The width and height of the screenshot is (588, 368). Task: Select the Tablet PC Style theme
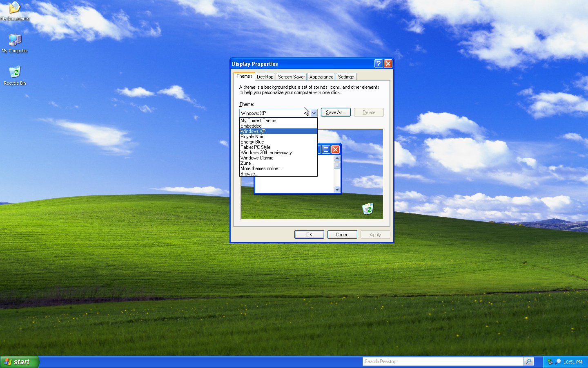pyautogui.click(x=278, y=147)
